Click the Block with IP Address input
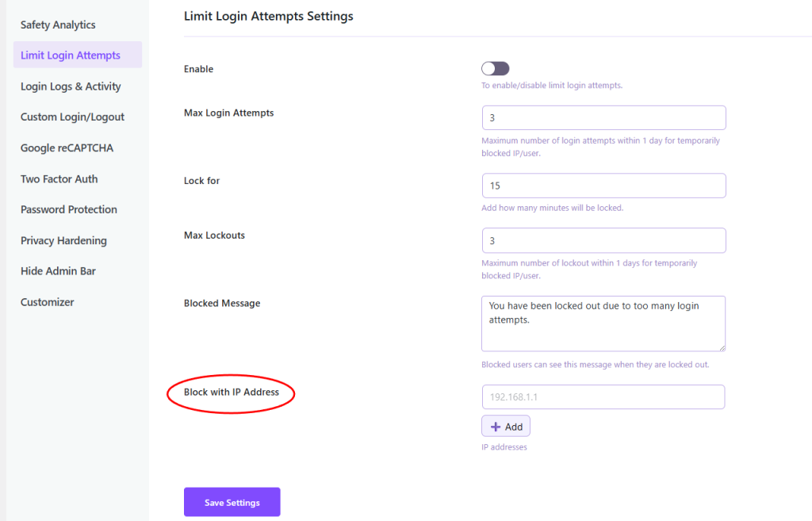Viewport: 812px width, 521px height. tap(603, 396)
